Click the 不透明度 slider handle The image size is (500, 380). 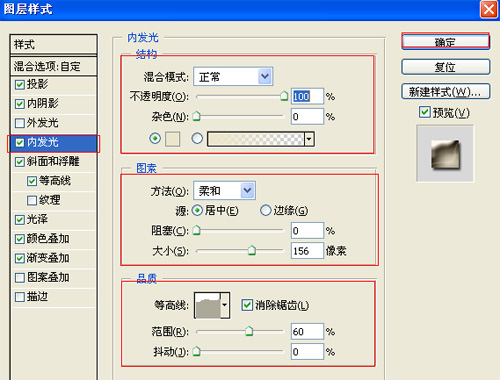pyautogui.click(x=284, y=96)
